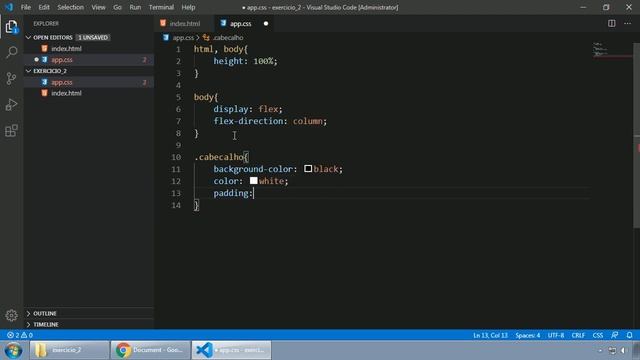
Task: Click the errors and warnings status indicator
Action: 20,335
